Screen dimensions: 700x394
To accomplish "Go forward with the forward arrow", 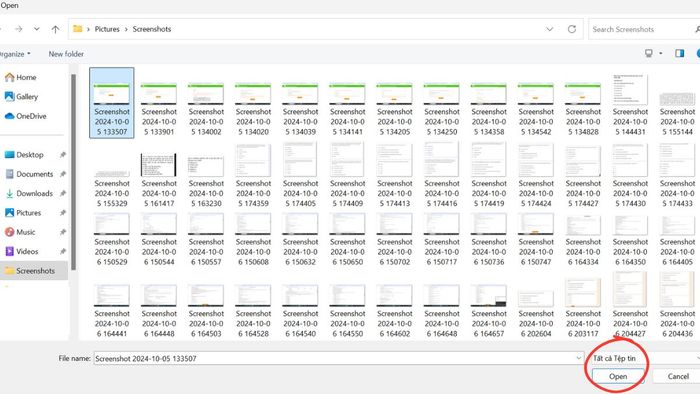I will (x=18, y=29).
